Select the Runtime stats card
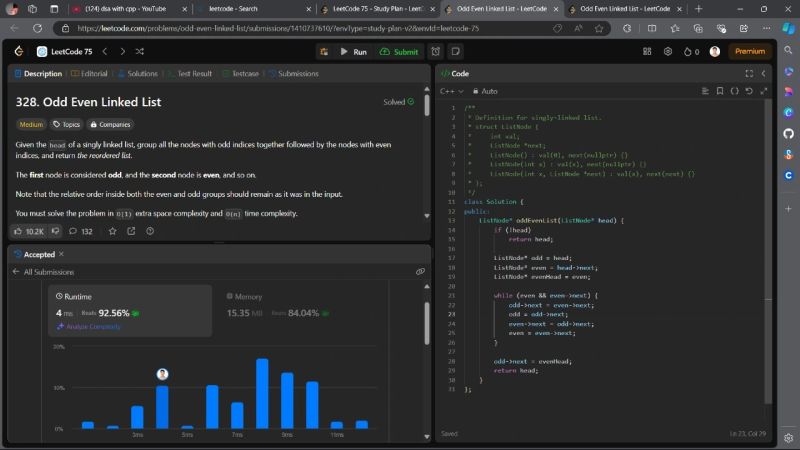Screen dimensions: 800x450 pos(130,310)
